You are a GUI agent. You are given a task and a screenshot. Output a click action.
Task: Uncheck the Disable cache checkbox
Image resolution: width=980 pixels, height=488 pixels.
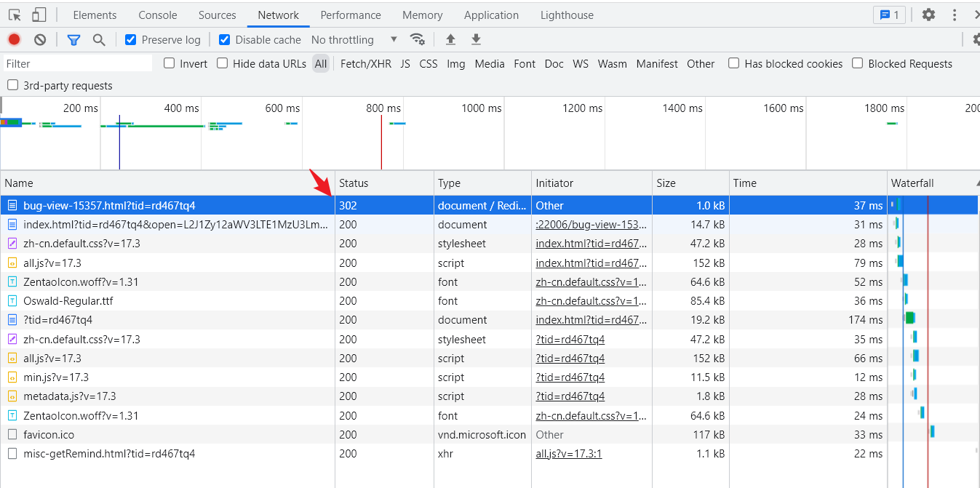click(x=225, y=40)
